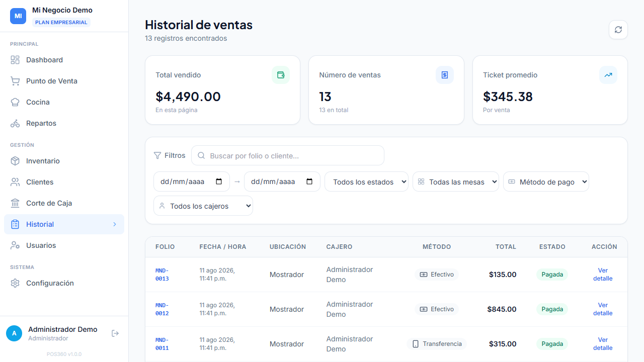Image resolution: width=644 pixels, height=362 pixels.
Task: Click the $315.00 total amount
Action: pyautogui.click(x=503, y=344)
